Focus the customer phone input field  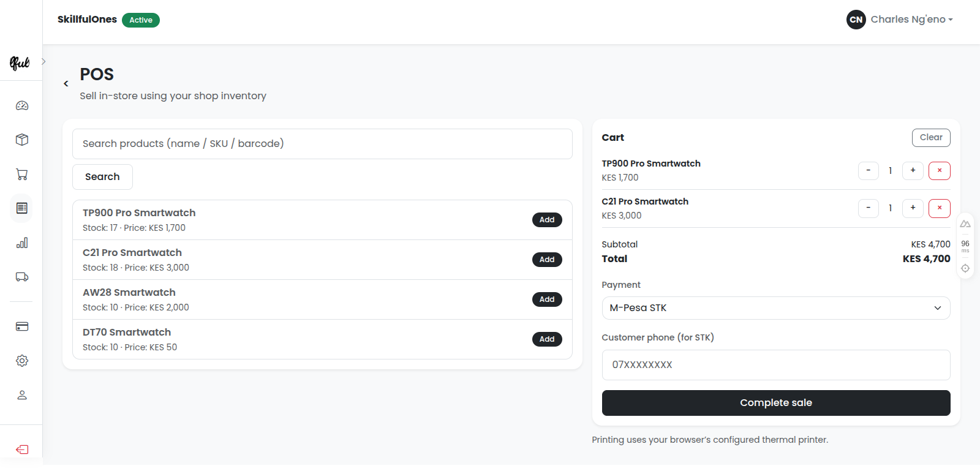775,365
